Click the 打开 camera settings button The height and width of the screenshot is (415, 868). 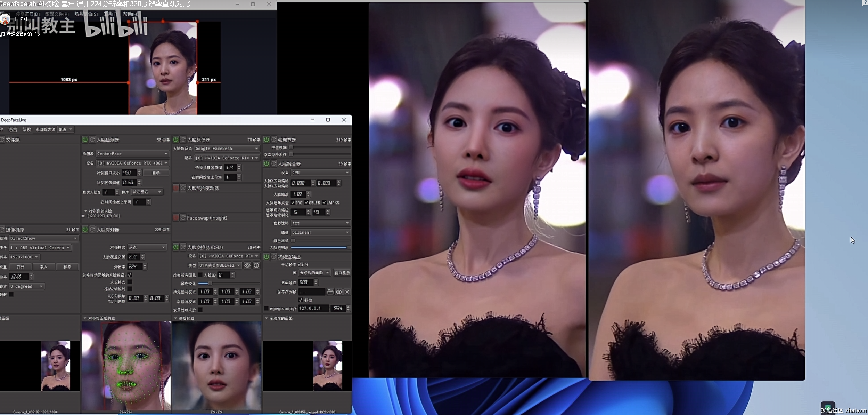21,267
